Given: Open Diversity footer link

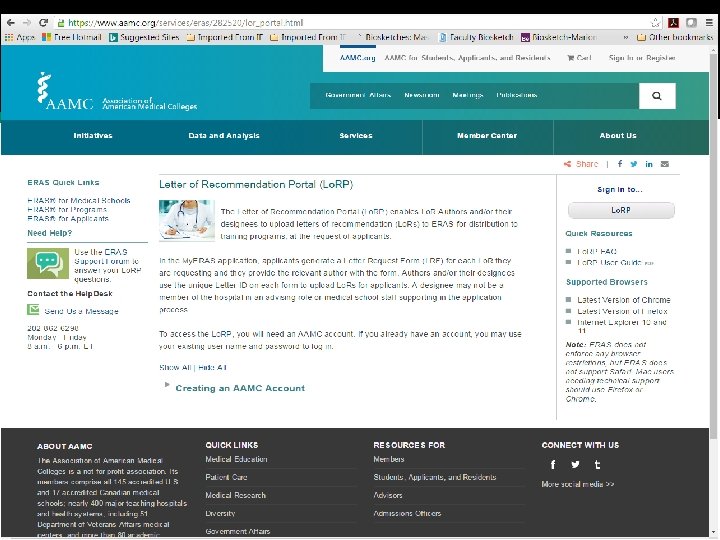Looking at the screenshot, I should (220, 513).
